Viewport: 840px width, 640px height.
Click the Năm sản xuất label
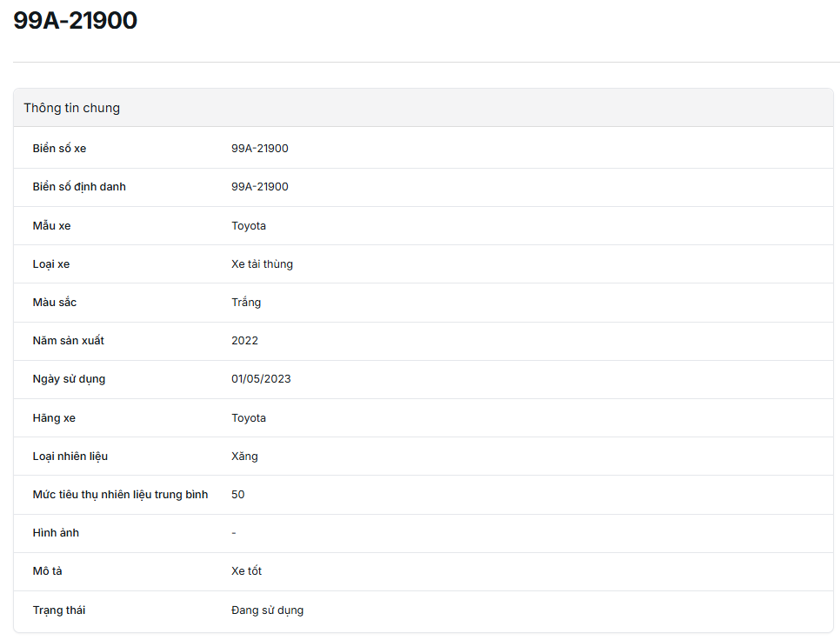point(69,341)
